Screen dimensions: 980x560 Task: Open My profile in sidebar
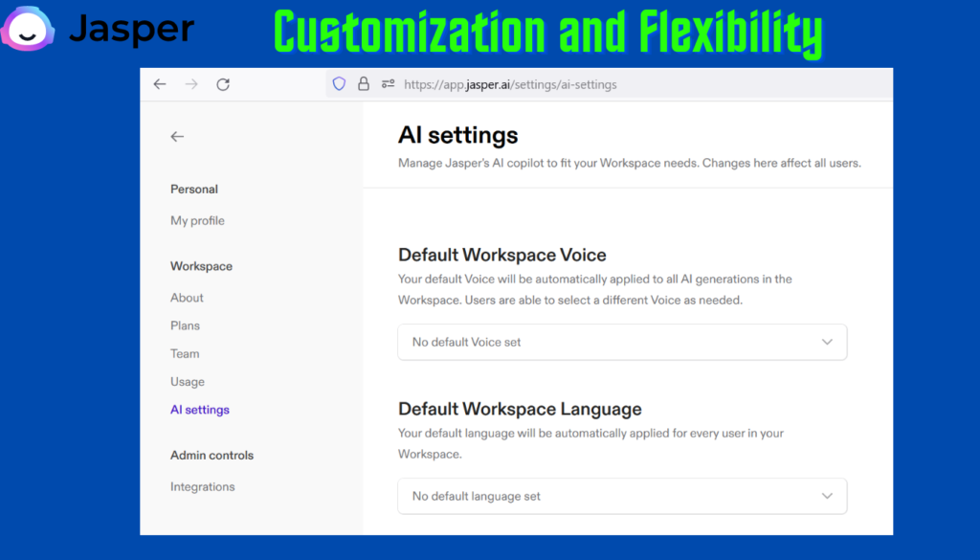click(197, 220)
